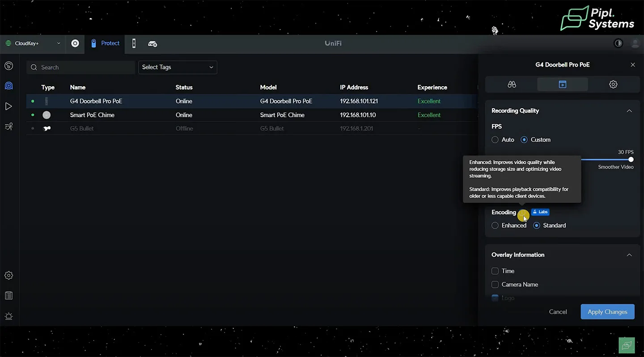Open the Detections icon in sidebar
644x357 pixels.
tap(8, 126)
